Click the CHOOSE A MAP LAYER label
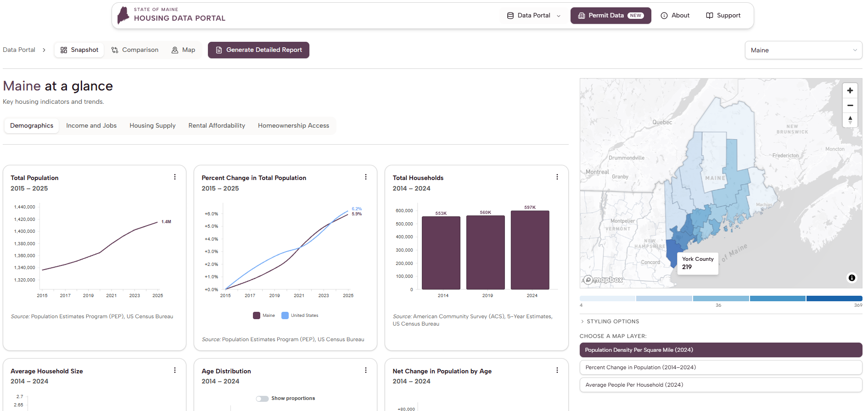This screenshot has height=411, width=868. pos(613,336)
